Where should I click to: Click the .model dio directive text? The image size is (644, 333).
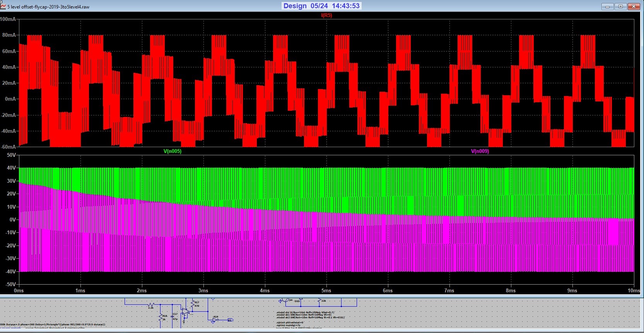tap(305, 312)
